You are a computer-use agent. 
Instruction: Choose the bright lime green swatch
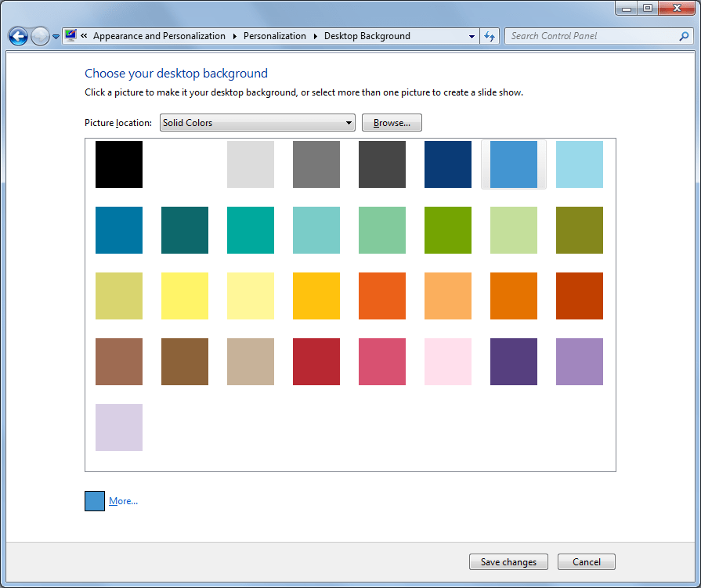(447, 230)
